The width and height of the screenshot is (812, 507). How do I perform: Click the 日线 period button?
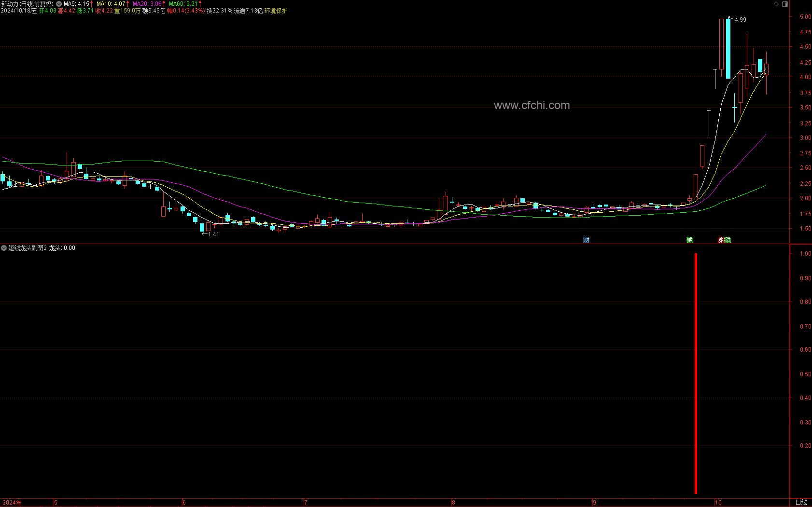(801, 503)
